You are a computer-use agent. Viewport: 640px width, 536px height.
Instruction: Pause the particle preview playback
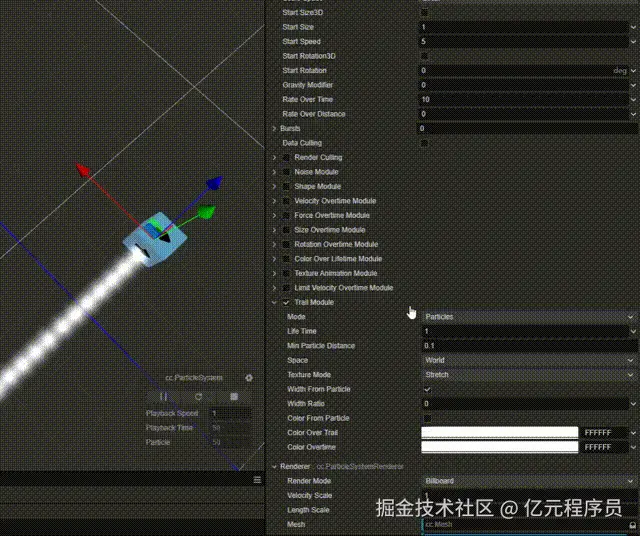pyautogui.click(x=163, y=397)
